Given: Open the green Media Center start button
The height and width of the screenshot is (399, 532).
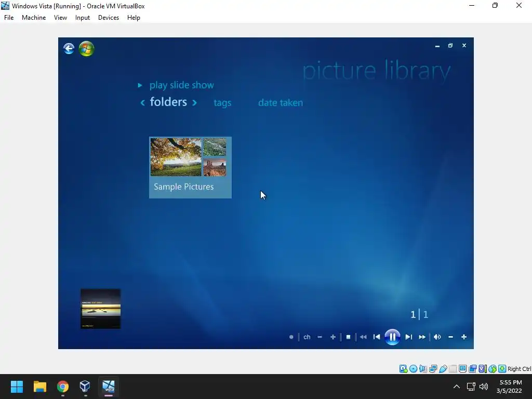Looking at the screenshot, I should tap(87, 49).
